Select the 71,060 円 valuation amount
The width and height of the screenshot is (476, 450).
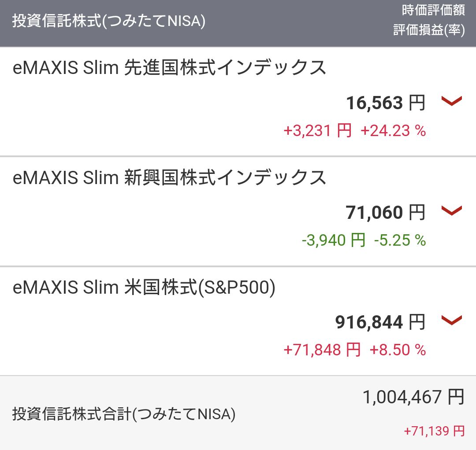pos(386,212)
